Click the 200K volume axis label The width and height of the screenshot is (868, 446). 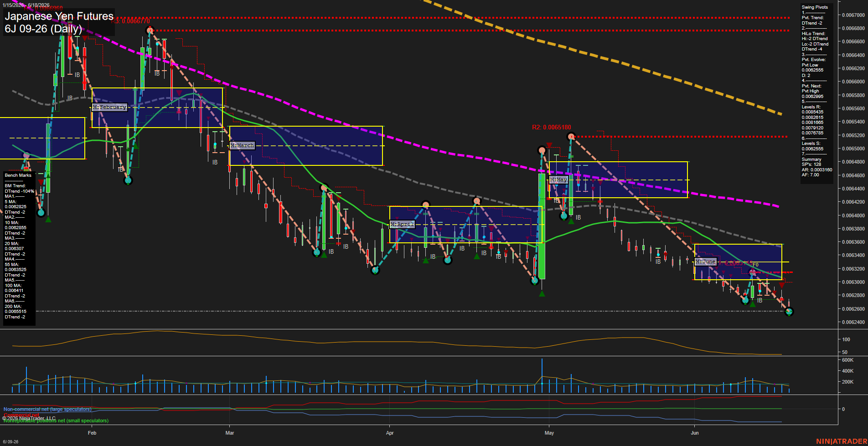click(847, 382)
